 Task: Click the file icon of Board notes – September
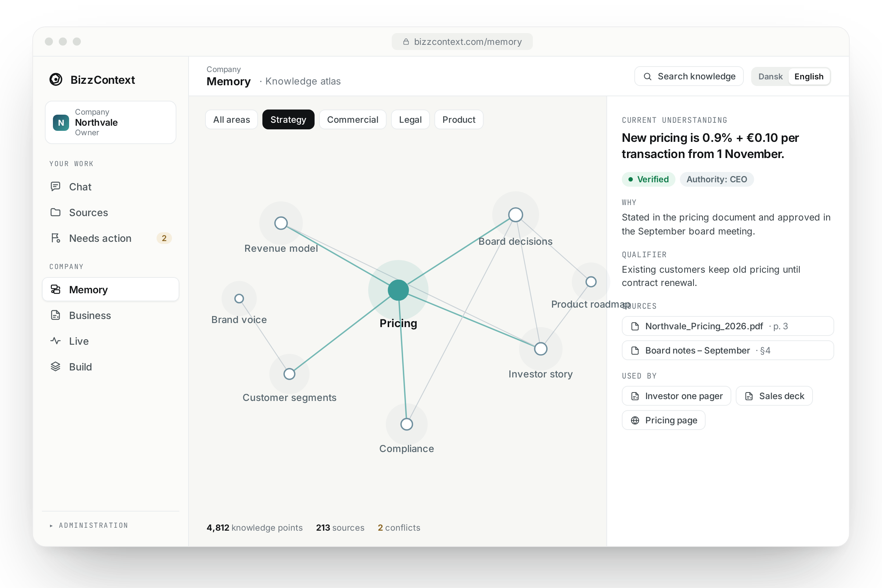point(635,351)
